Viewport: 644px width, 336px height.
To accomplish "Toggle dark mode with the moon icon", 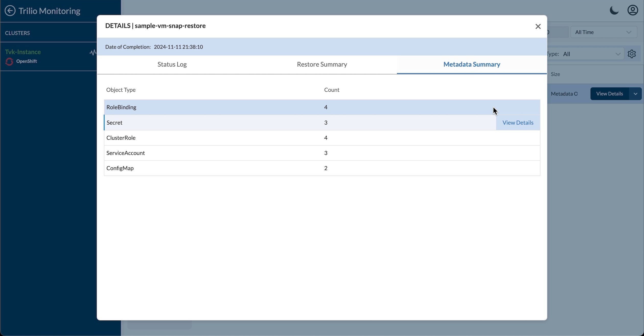I will pos(614,11).
